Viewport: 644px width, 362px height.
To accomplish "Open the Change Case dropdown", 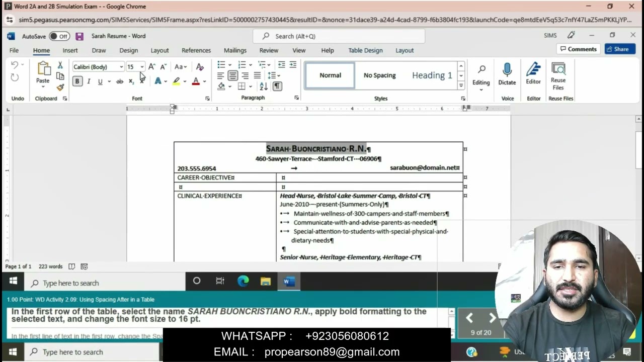I will pos(180,67).
